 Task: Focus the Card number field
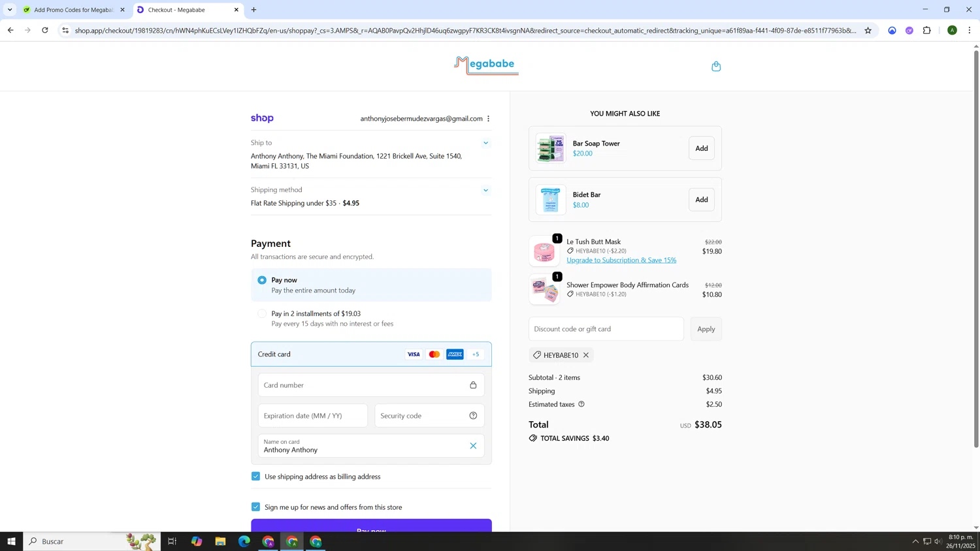(371, 385)
